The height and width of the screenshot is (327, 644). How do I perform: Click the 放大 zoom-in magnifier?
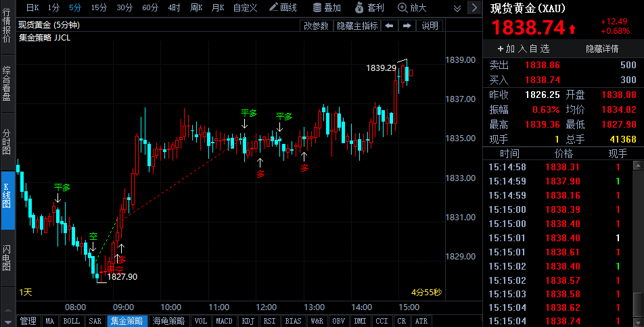411,7
